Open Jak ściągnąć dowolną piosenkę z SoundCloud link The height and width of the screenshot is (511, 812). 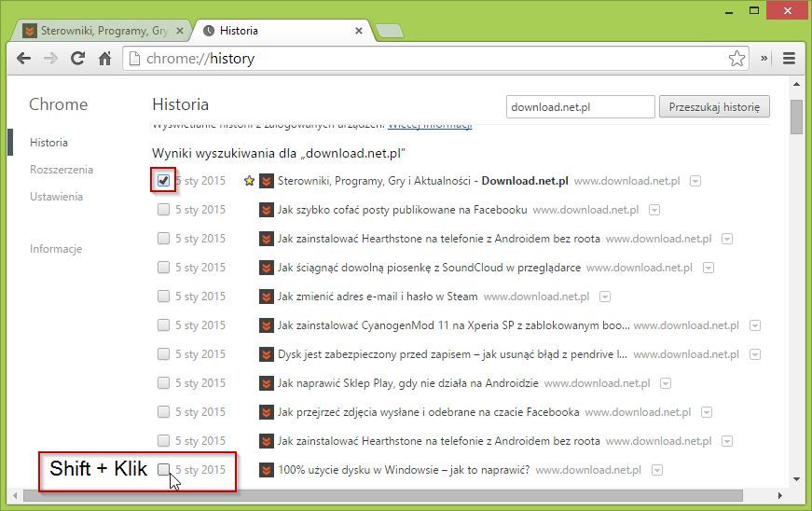[429, 268]
